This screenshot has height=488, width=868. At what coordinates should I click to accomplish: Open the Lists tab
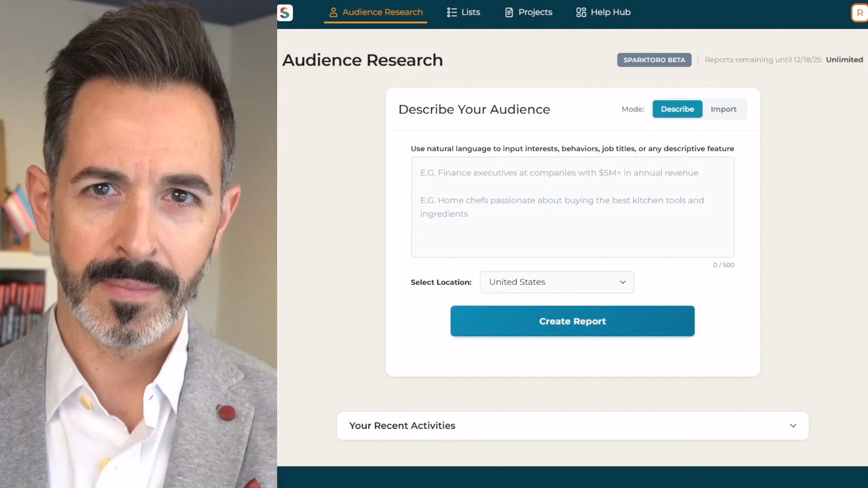(x=470, y=12)
